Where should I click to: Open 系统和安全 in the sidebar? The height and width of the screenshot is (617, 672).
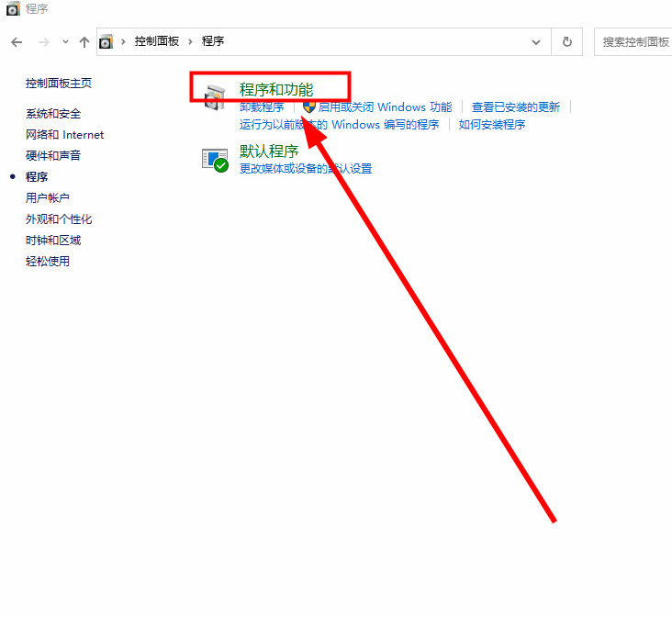pos(53,114)
